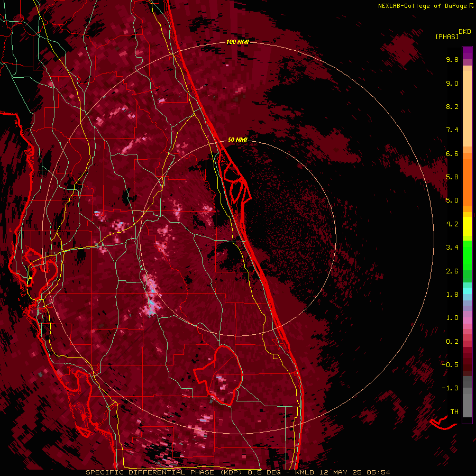The width and height of the screenshot is (476, 476).
Task: Click the 7.4 value on color scale
Action: (x=452, y=130)
